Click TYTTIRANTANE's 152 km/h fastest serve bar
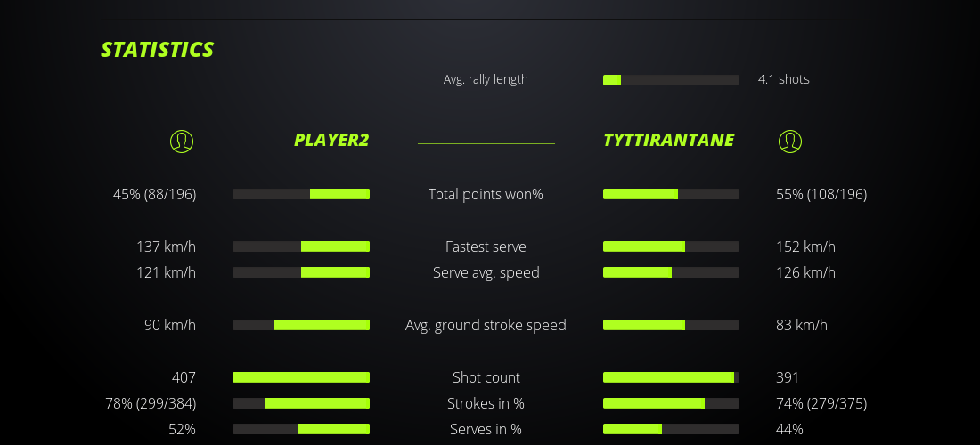Viewport: 980px width, 445px height. (x=671, y=247)
